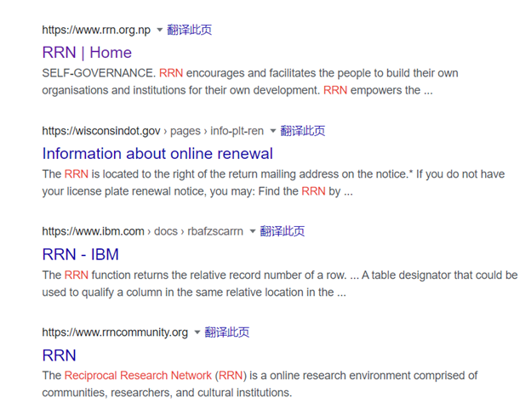Open the 'RRN | Home' result link

(x=87, y=53)
